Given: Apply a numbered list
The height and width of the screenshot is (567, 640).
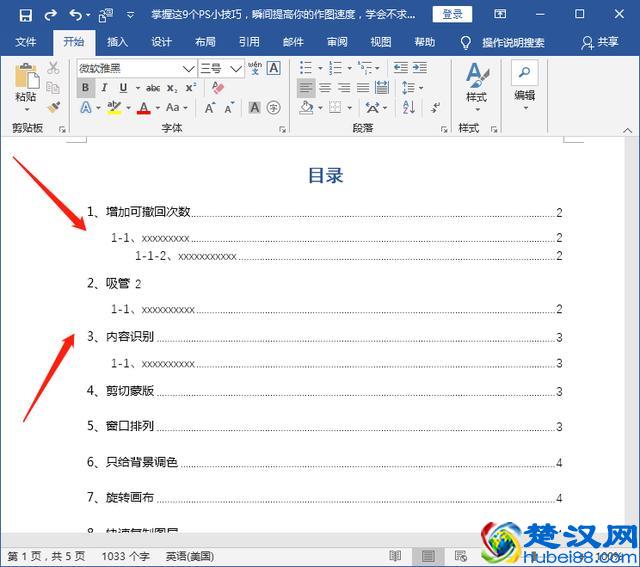Looking at the screenshot, I should [335, 68].
